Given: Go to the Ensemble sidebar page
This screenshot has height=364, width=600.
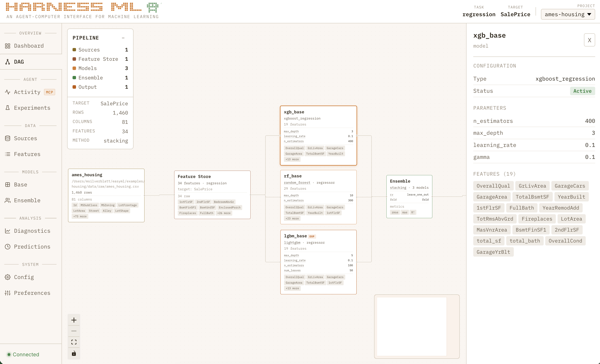Looking at the screenshot, I should coord(27,200).
